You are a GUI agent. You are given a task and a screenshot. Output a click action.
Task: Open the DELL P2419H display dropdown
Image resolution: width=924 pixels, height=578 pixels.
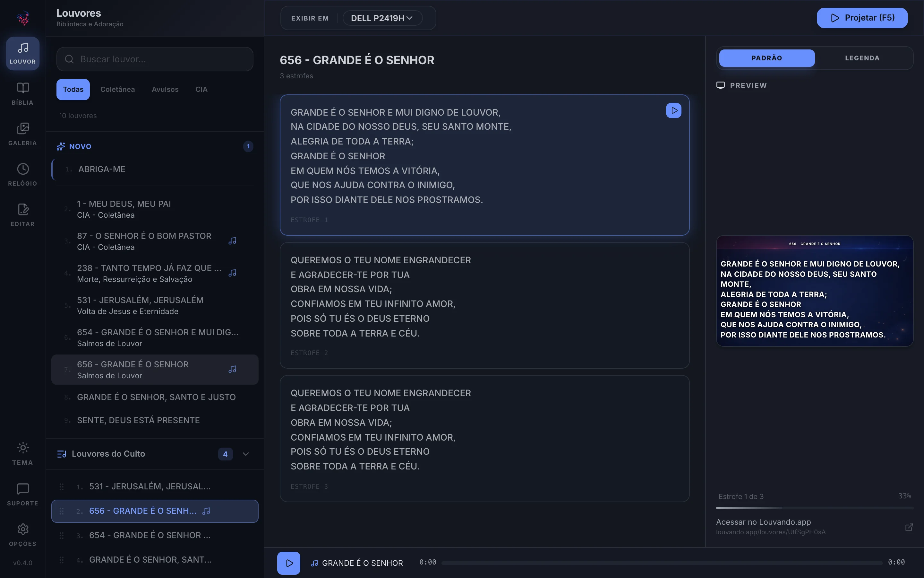(x=382, y=18)
